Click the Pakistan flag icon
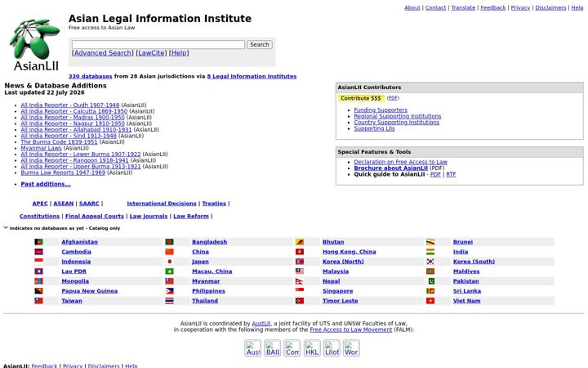The image size is (588, 368). pos(430,280)
